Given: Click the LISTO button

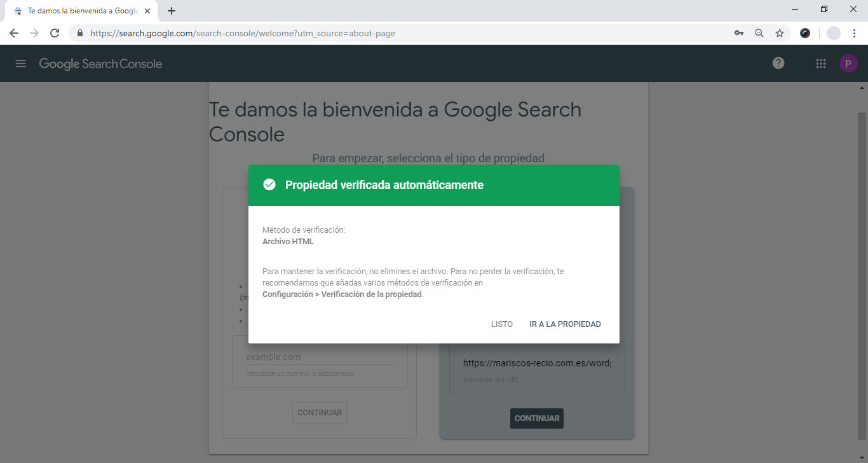Looking at the screenshot, I should pos(502,324).
